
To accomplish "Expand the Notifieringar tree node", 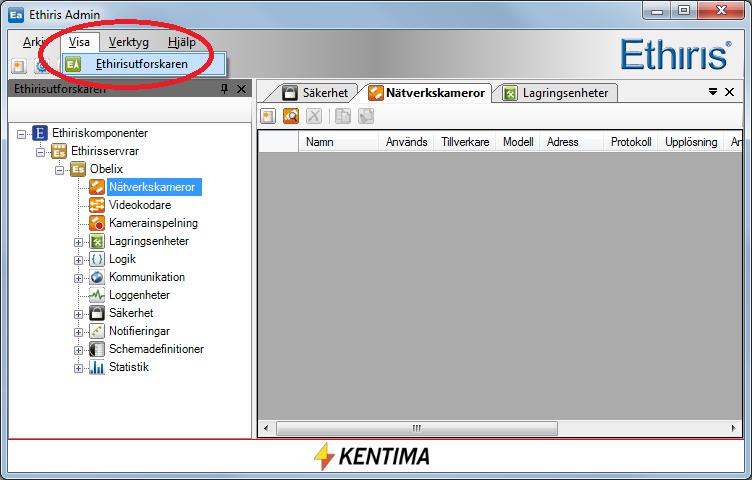I will coord(78,332).
